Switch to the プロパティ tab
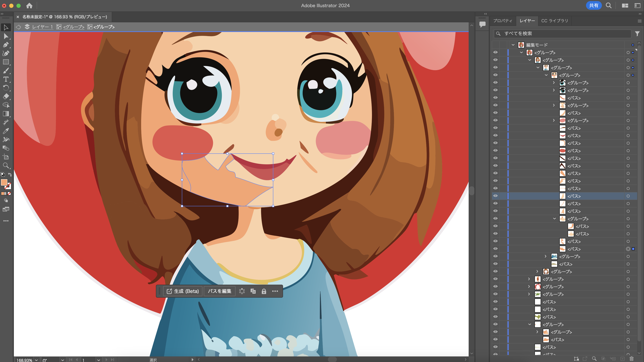 pos(502,21)
